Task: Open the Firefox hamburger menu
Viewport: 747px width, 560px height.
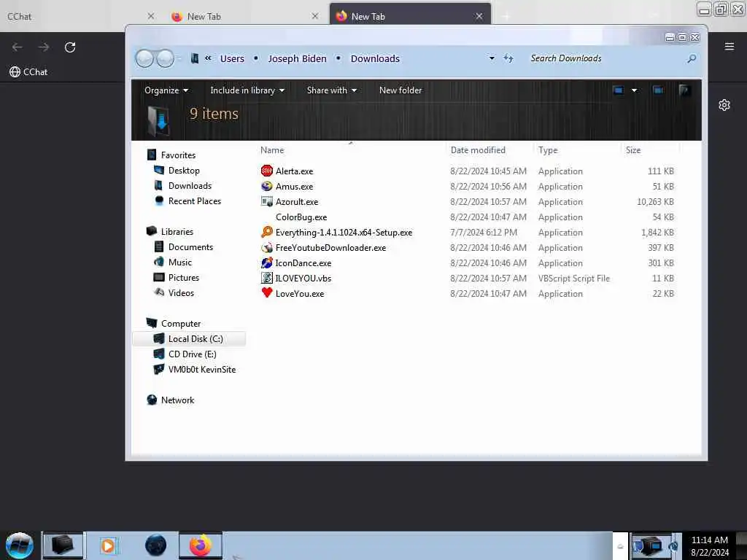Action: 729,46
